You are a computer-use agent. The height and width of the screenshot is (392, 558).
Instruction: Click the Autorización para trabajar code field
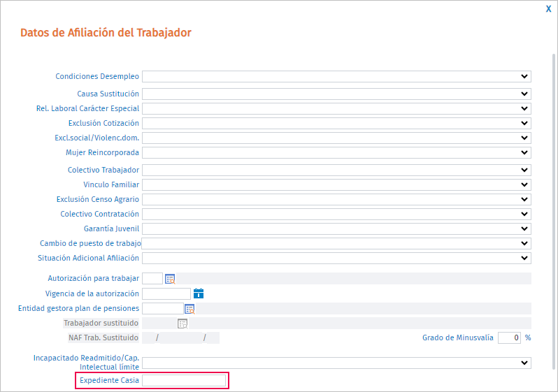point(152,279)
